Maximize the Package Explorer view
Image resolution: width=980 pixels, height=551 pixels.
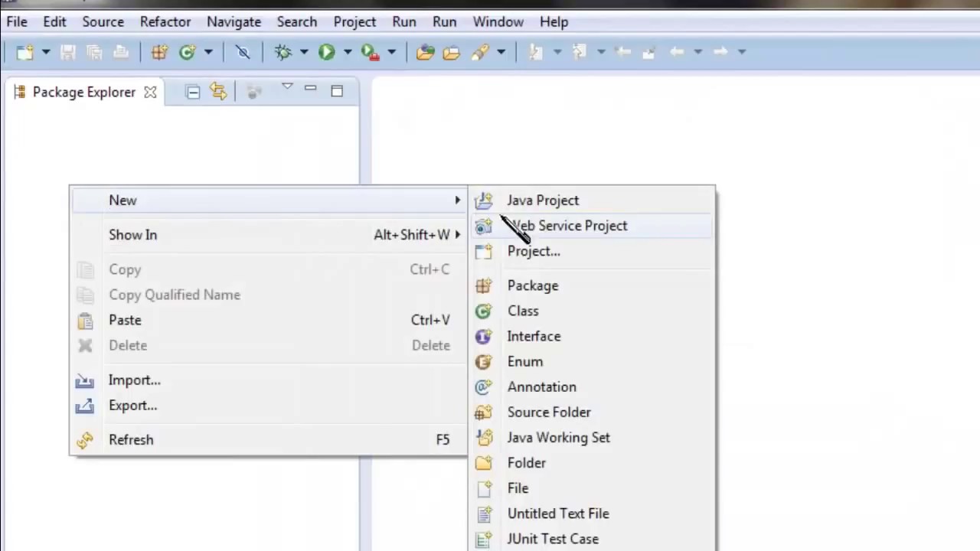point(337,91)
